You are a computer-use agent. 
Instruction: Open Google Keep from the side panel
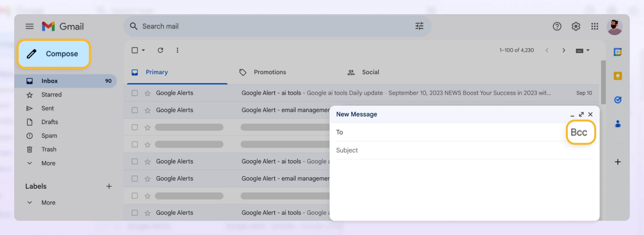617,76
